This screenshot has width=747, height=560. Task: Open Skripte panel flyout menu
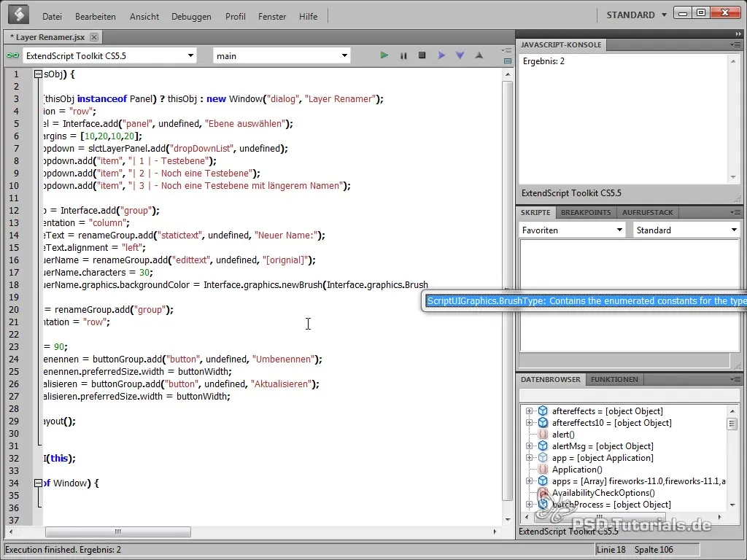coord(736,212)
